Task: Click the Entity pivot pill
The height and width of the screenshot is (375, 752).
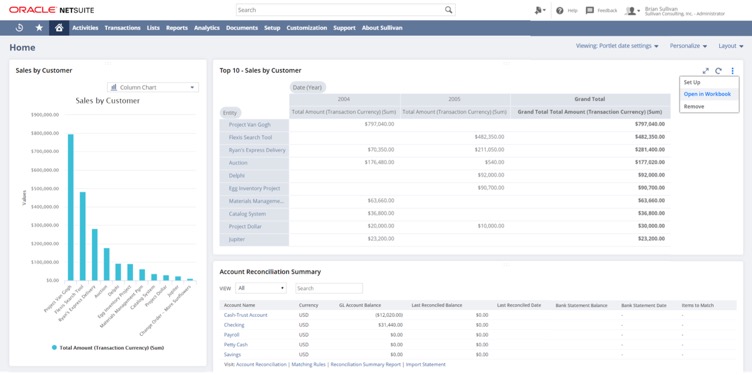Action: point(231,113)
